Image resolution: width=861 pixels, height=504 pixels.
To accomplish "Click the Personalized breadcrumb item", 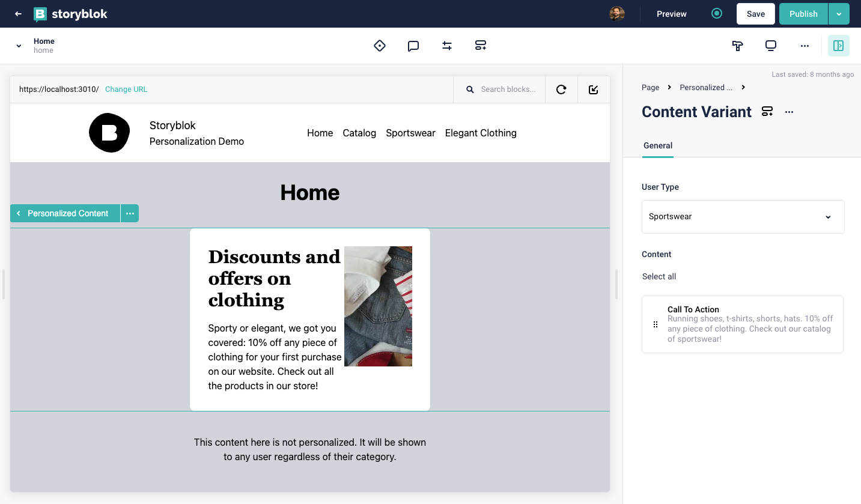I will (706, 88).
